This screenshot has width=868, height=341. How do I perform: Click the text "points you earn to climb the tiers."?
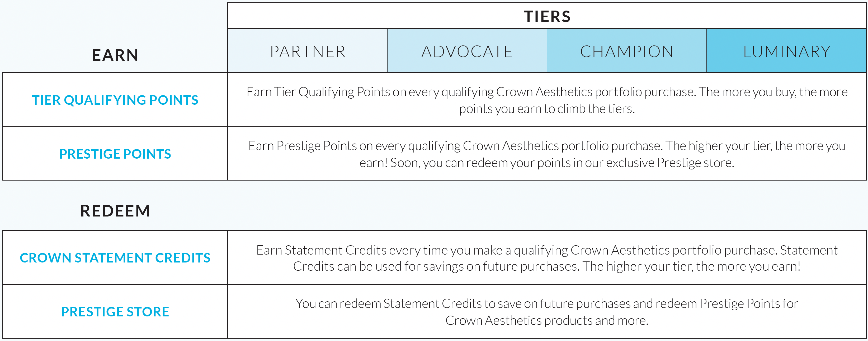pyautogui.click(x=547, y=109)
